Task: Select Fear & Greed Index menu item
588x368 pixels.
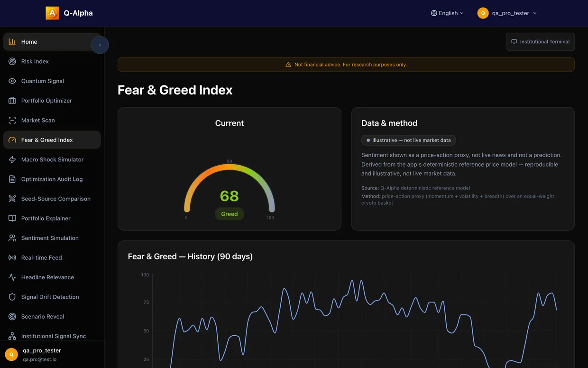Action: pos(52,140)
